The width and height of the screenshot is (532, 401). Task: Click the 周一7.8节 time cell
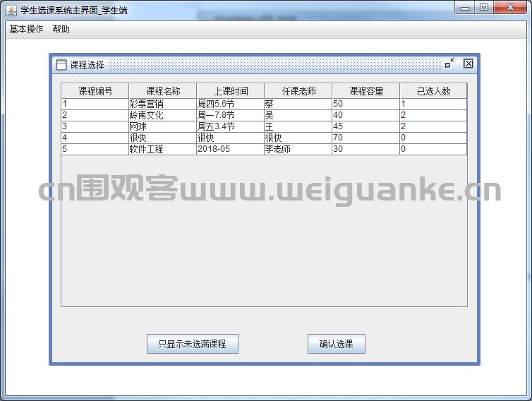tap(231, 115)
